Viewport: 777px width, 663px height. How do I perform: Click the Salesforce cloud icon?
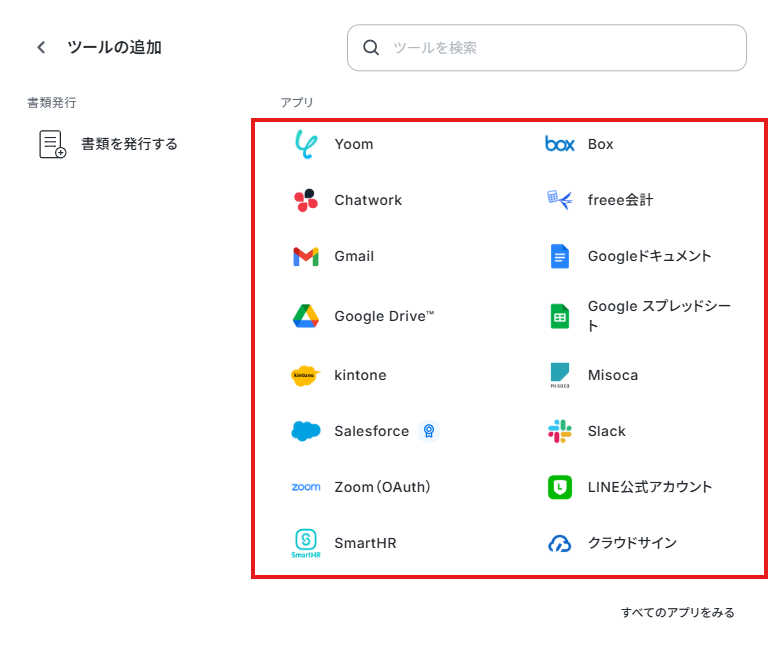pyautogui.click(x=306, y=431)
